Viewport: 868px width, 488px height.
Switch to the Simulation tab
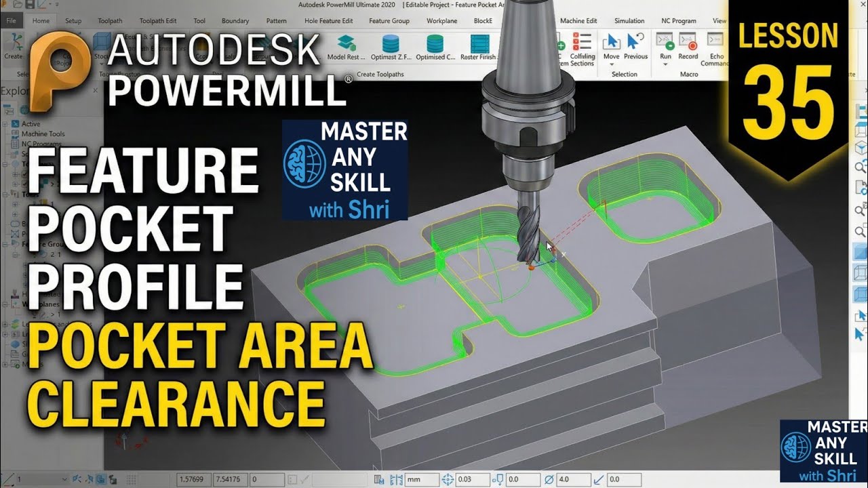(x=629, y=21)
